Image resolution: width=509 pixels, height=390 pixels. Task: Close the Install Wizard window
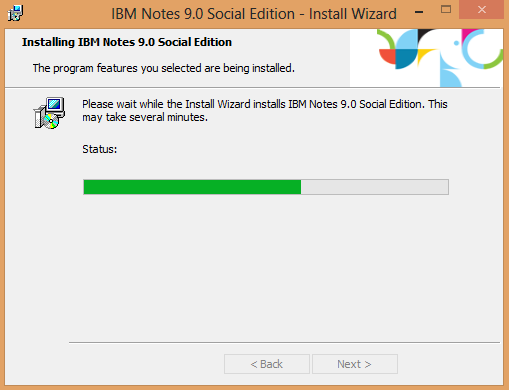click(x=481, y=10)
